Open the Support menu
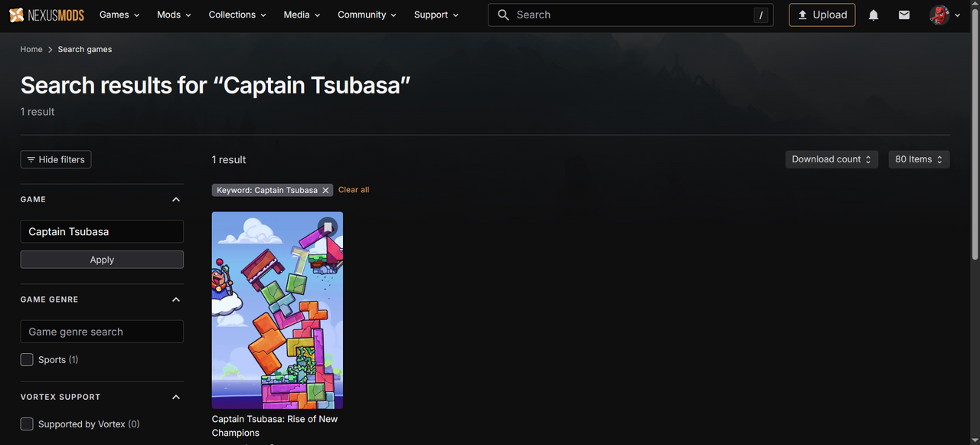Image resolution: width=980 pixels, height=445 pixels. (x=436, y=15)
